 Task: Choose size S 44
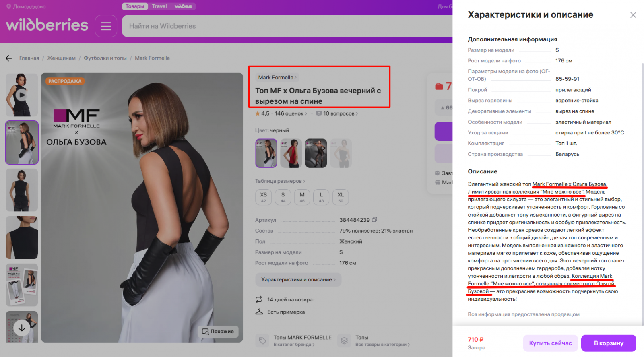283,197
